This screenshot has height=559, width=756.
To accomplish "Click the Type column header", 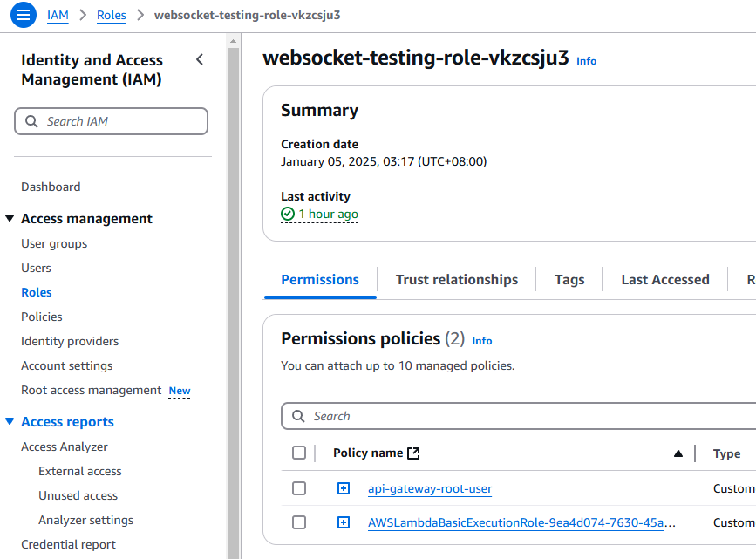I will click(x=726, y=453).
